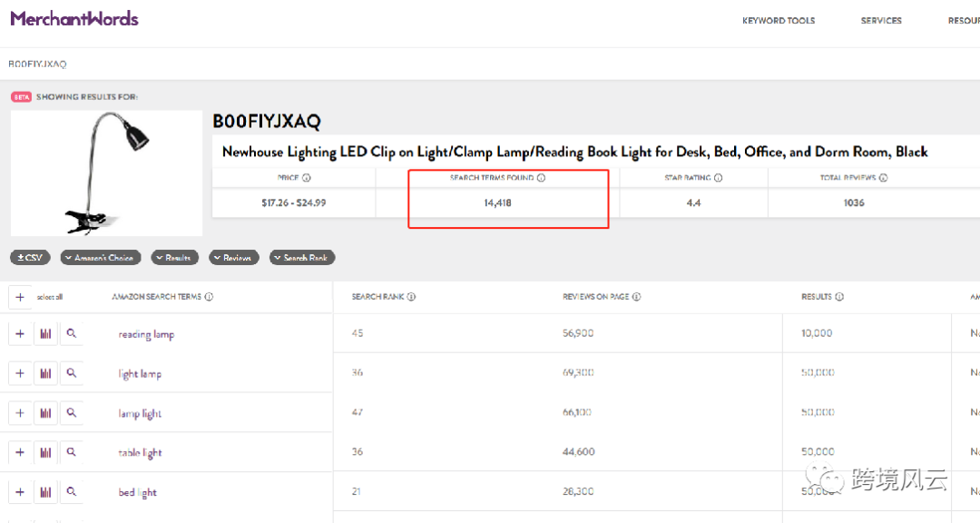Screen dimensions: 980x523
Task: Open the 'bed light' keyword link
Action: coord(138,493)
